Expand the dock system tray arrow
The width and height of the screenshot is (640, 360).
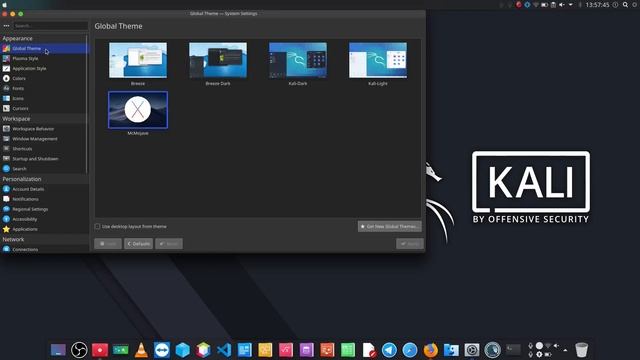pyautogui.click(x=565, y=350)
